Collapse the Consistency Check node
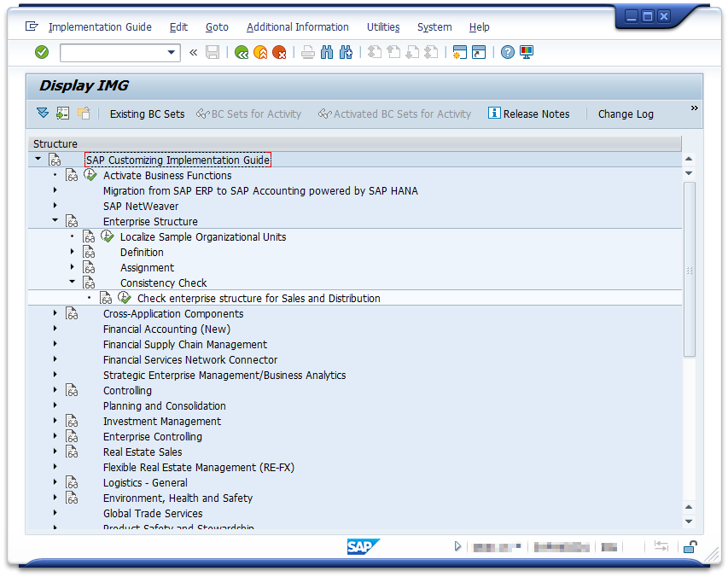Screen dimensions: 728x577 (73, 282)
